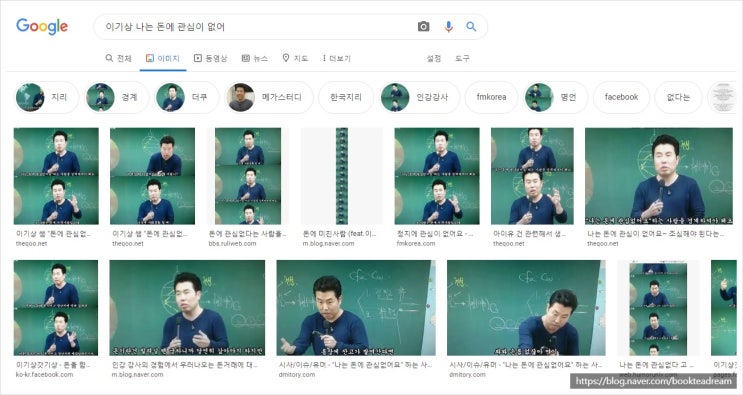Open first theqoo.net image result thumbnail

pyautogui.click(x=56, y=176)
